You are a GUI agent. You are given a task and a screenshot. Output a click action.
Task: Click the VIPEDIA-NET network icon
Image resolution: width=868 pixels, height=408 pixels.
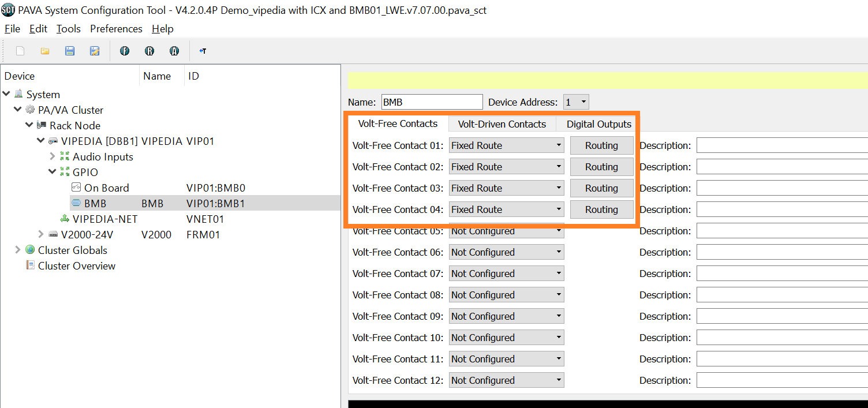(x=65, y=219)
